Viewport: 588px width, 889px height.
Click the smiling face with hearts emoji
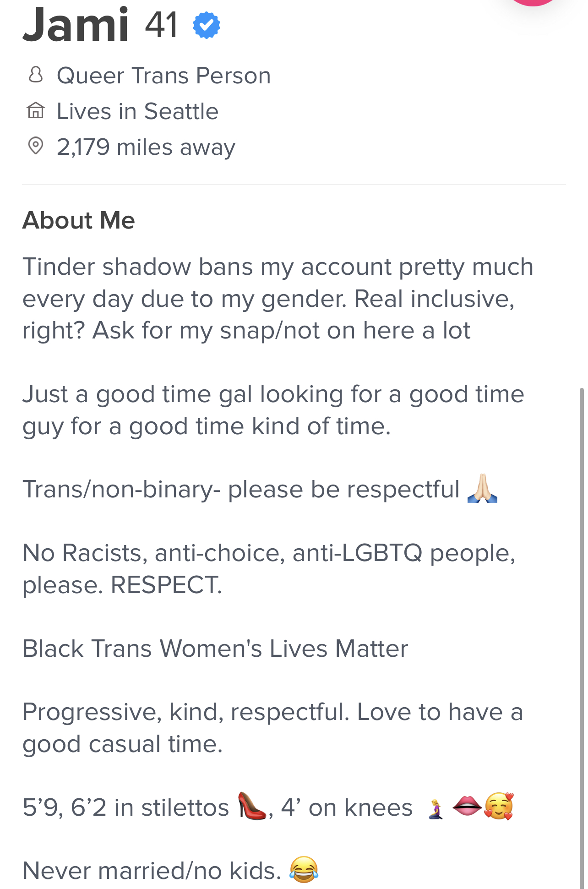499,806
